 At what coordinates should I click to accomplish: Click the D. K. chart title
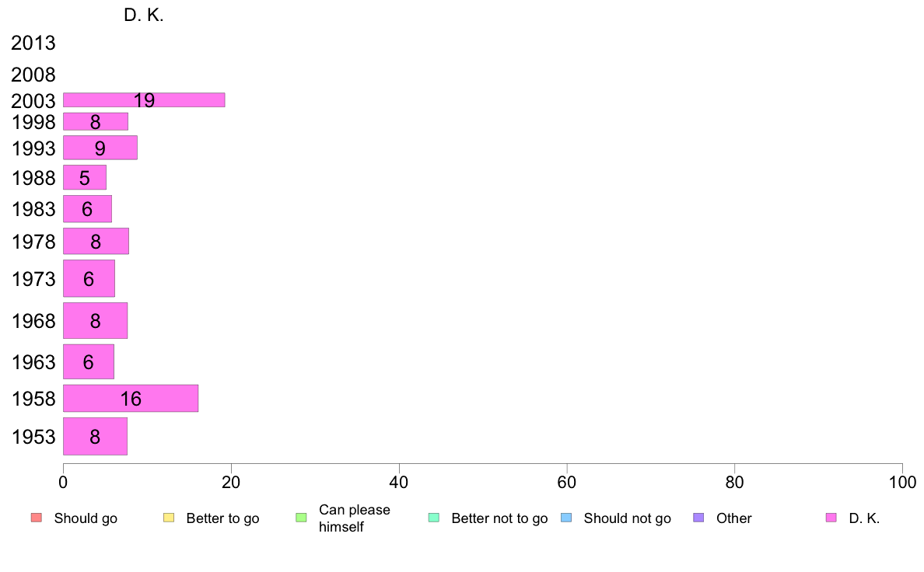[144, 16]
